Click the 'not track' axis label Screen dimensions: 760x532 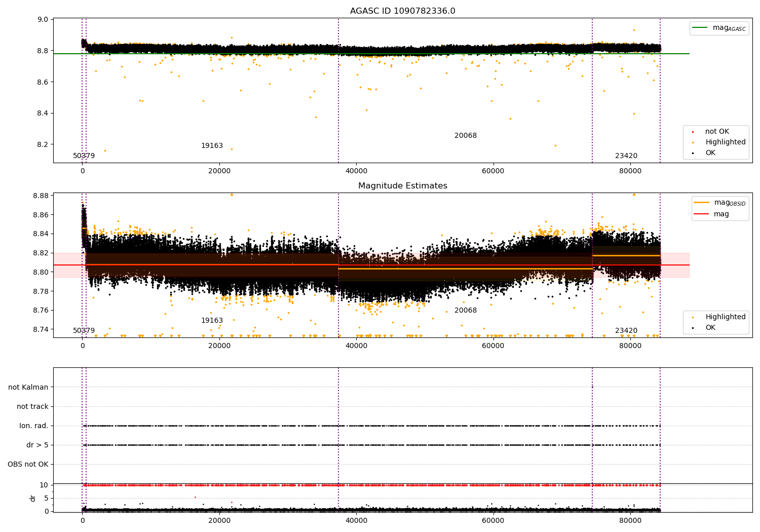click(x=32, y=407)
